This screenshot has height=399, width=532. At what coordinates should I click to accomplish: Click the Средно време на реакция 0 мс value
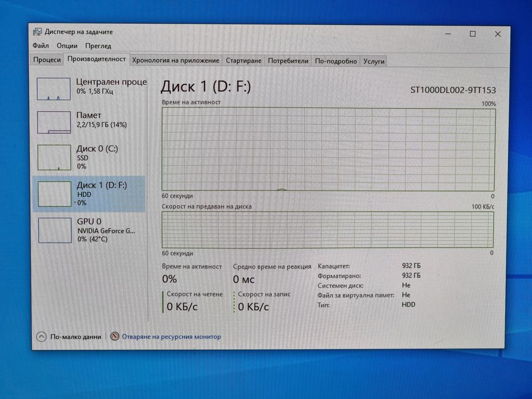[243, 279]
